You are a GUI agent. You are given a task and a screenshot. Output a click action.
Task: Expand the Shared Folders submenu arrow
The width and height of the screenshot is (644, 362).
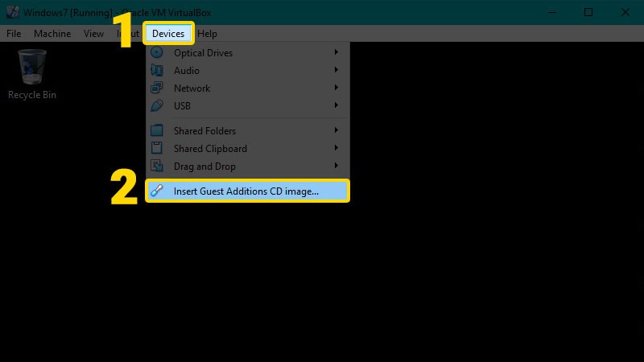click(336, 130)
